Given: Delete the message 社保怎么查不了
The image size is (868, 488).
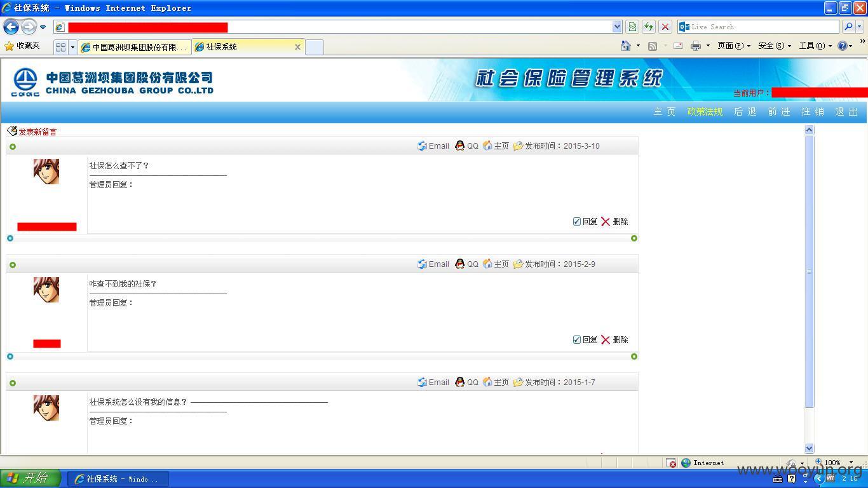Looking at the screenshot, I should tap(614, 221).
